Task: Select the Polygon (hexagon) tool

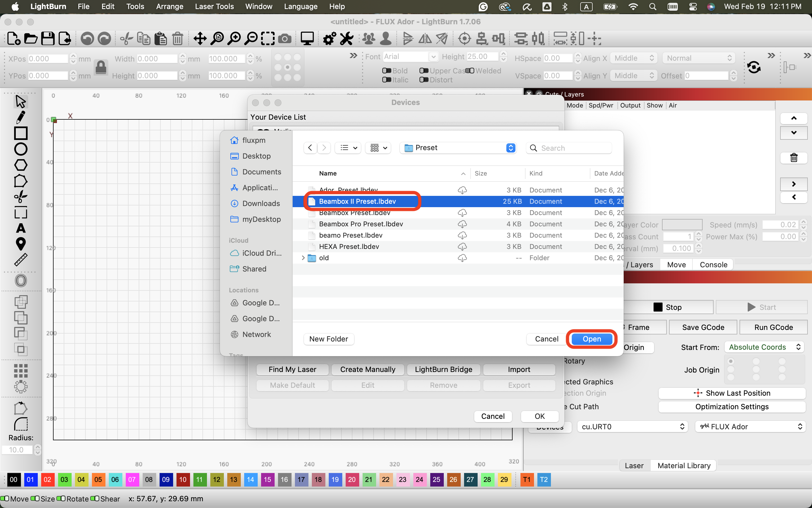Action: tap(21, 165)
